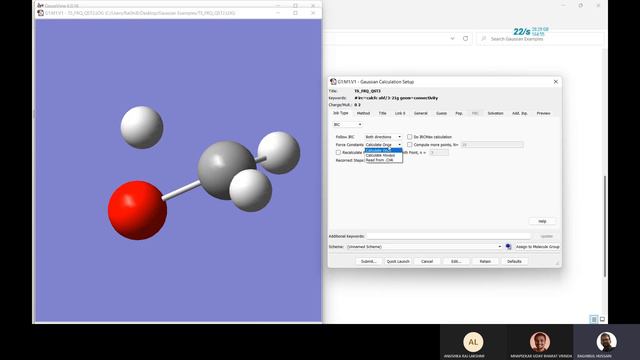This screenshot has height=360, width=640.
Task: Close the Gaussian Calculation Setup dialog
Action: [x=556, y=82]
